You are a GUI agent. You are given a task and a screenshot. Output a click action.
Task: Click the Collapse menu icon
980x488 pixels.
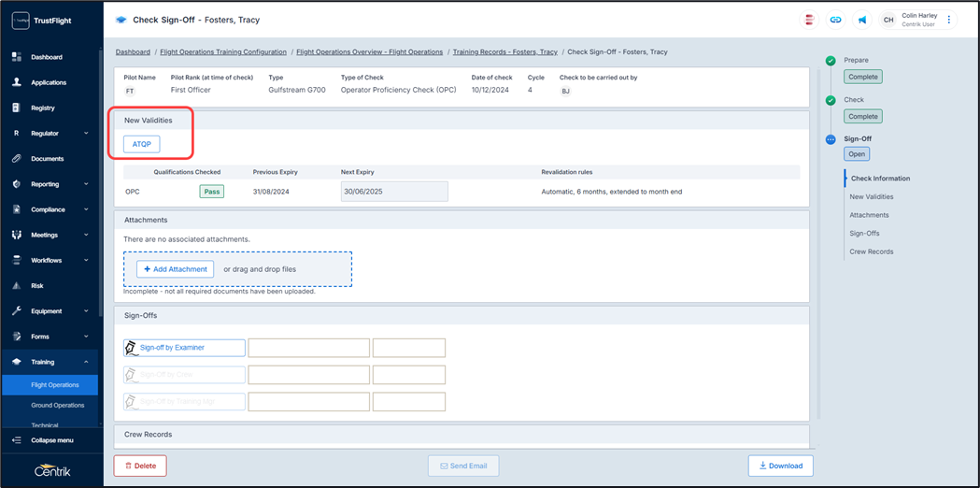click(17, 440)
